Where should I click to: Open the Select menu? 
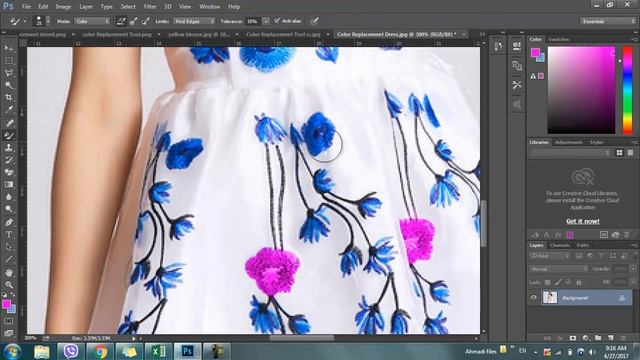128,7
